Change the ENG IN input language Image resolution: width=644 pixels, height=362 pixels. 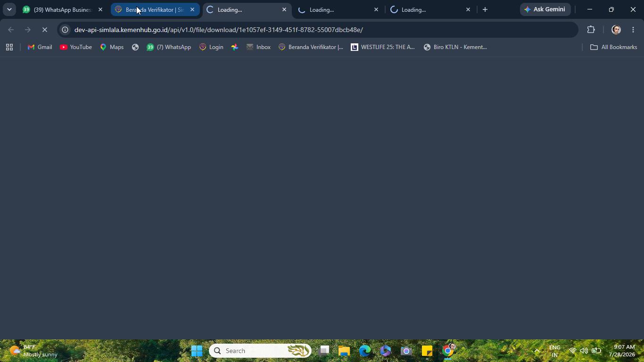(x=555, y=351)
